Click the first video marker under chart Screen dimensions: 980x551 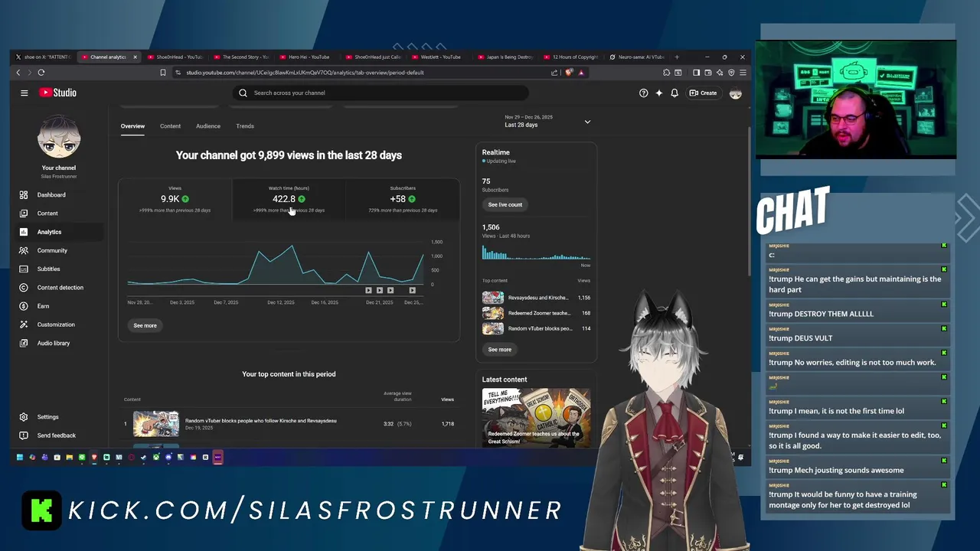[368, 290]
